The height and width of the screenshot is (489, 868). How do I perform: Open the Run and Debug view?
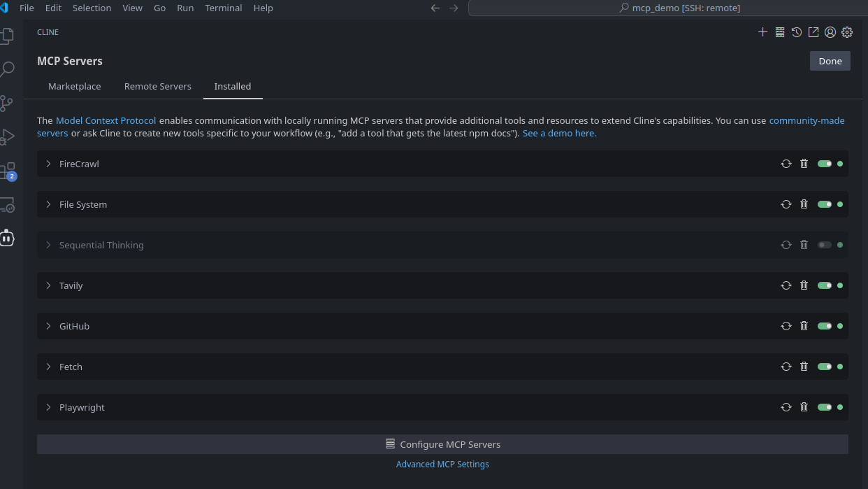(x=7, y=137)
